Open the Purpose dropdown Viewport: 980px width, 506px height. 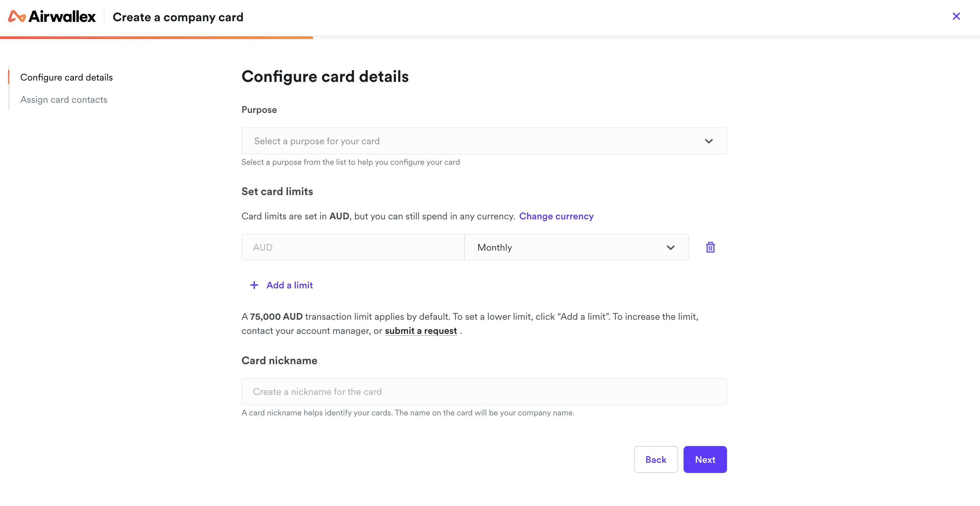tap(484, 141)
